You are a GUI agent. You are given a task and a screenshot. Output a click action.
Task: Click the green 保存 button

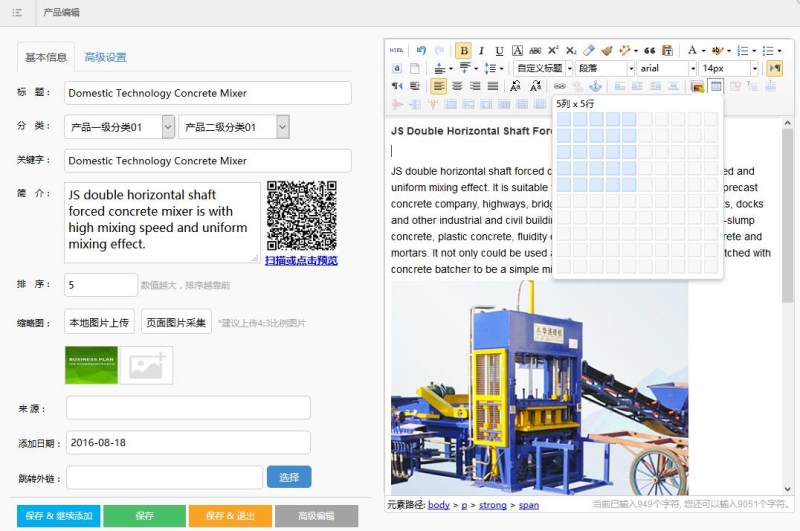tap(144, 516)
